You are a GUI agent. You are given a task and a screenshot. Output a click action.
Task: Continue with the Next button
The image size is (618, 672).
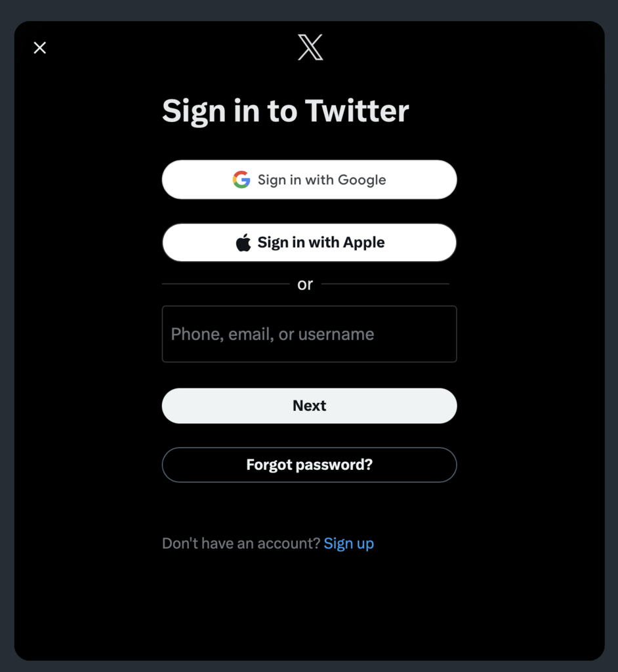[x=310, y=406]
